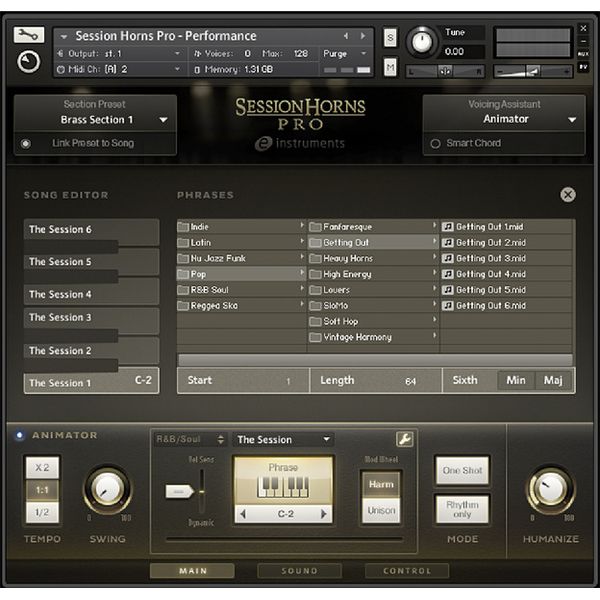The width and height of the screenshot is (600, 600).
Task: Open the Midi Ch dropdown
Action: [119, 69]
